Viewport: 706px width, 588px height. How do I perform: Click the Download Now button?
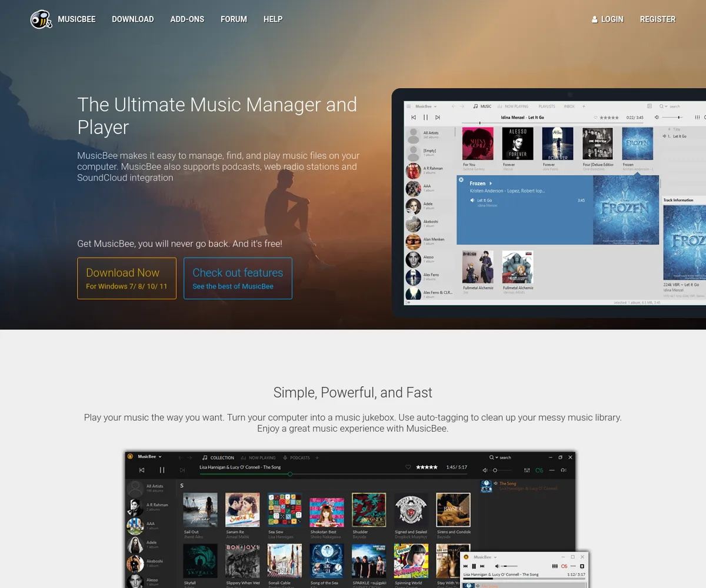pos(126,278)
